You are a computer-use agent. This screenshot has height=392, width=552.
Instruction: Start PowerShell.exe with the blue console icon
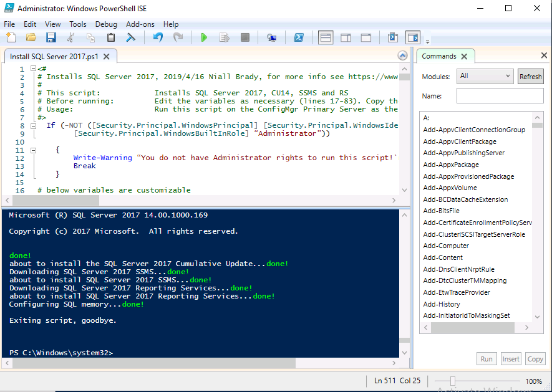coord(299,37)
